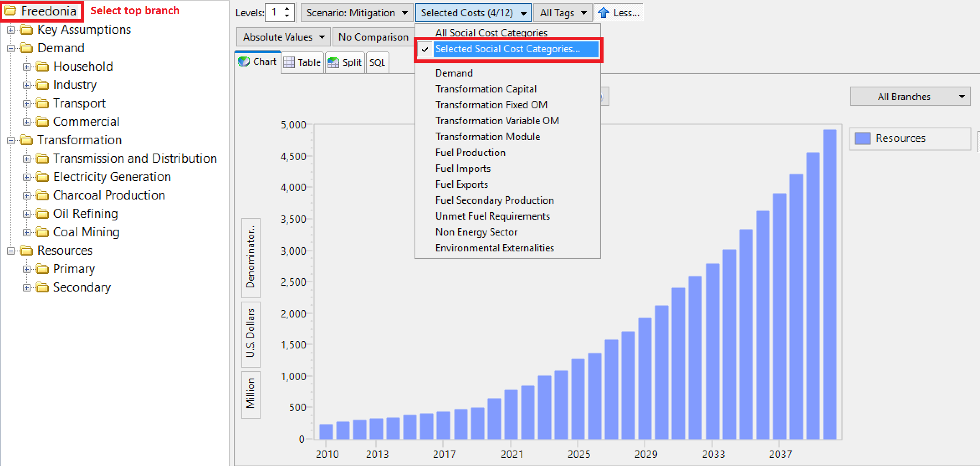Image resolution: width=980 pixels, height=471 pixels.
Task: Expand the Key Assumptions branch
Action: tap(11, 30)
